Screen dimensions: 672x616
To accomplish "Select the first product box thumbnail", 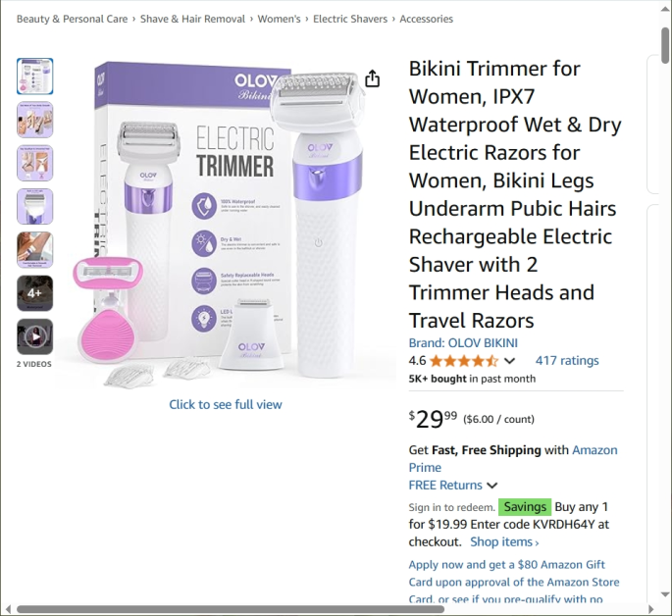I will [x=35, y=77].
